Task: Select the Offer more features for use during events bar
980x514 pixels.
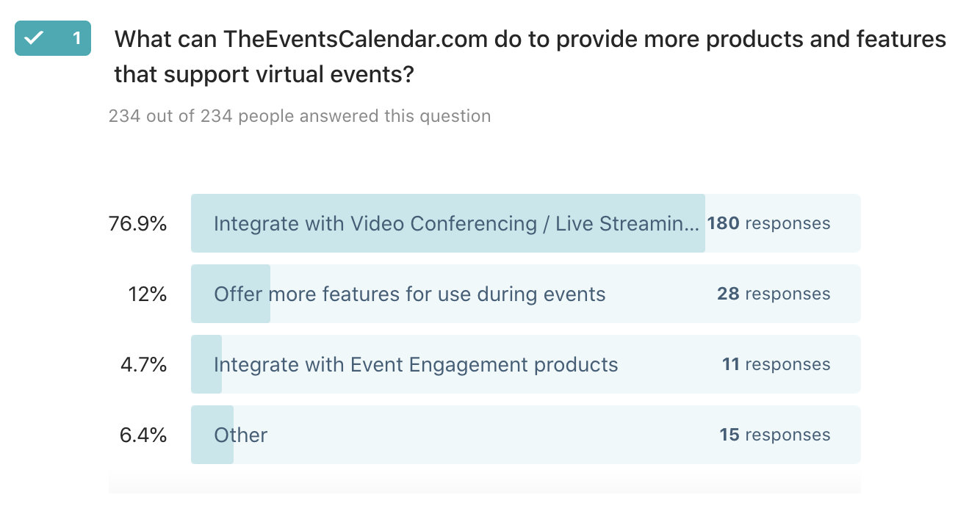Action: coord(525,294)
